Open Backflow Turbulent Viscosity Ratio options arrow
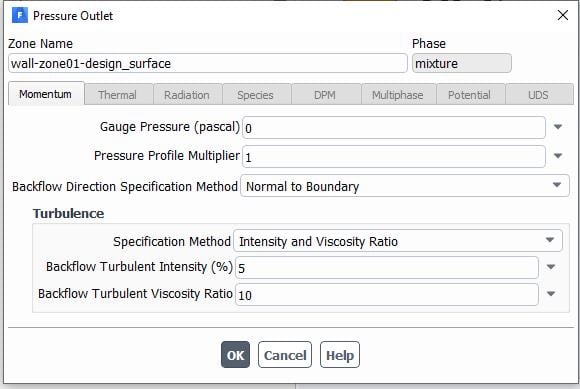Screen dimensions: 580x389 [551, 294]
